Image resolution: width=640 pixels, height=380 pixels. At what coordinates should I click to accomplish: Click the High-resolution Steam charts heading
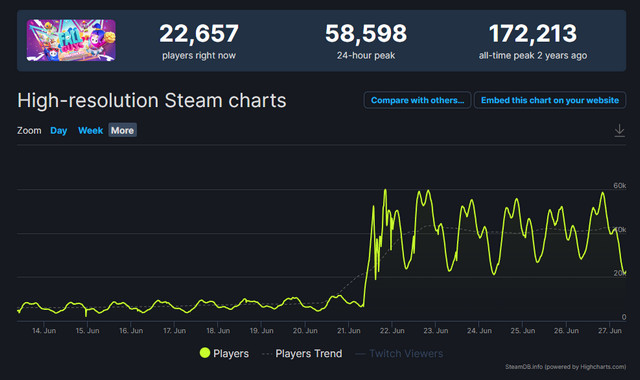152,100
